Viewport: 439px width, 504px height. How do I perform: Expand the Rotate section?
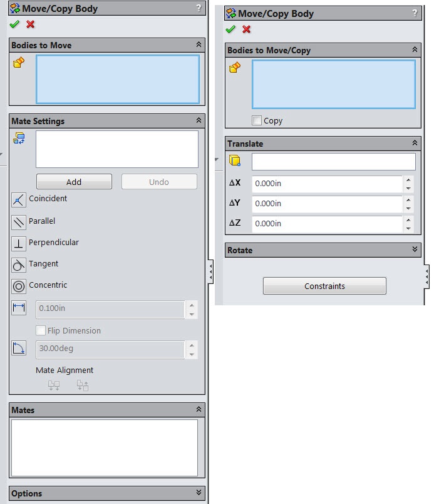click(415, 249)
